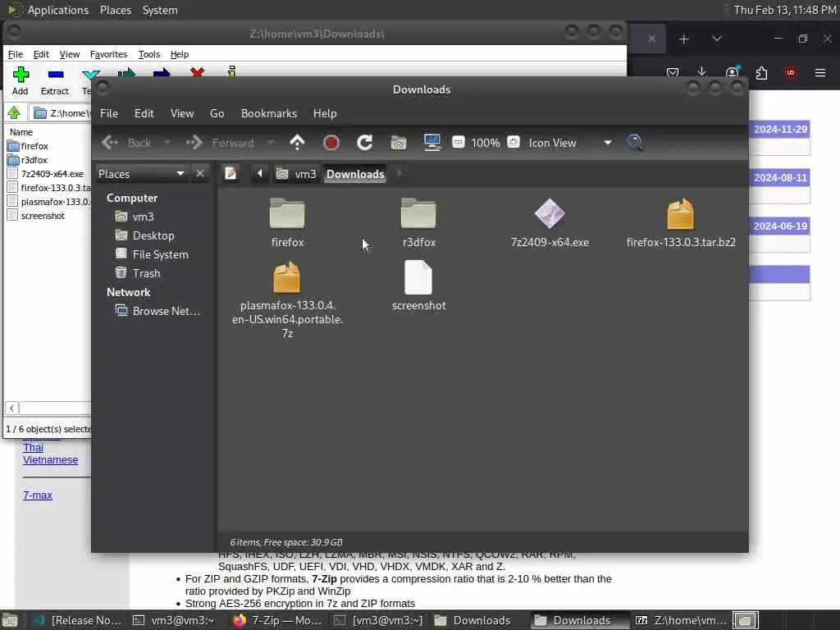Click the Add button in 7-Zip toolbar

click(21, 81)
